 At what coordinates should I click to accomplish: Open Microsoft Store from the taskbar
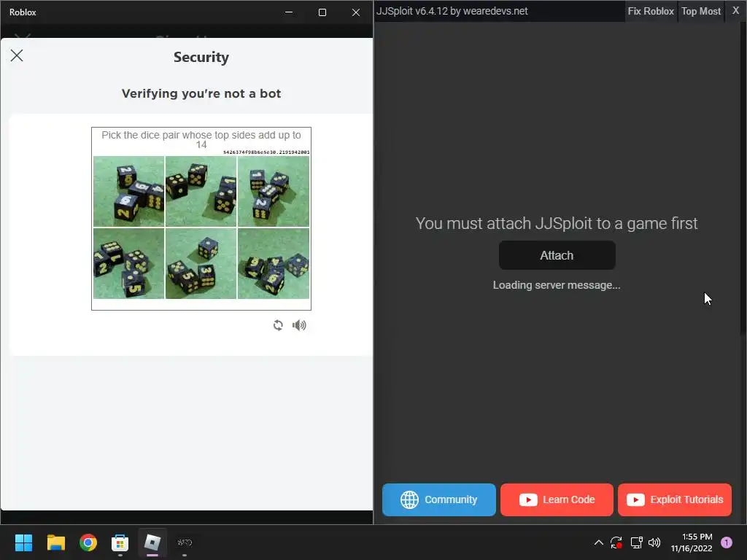[x=120, y=542]
